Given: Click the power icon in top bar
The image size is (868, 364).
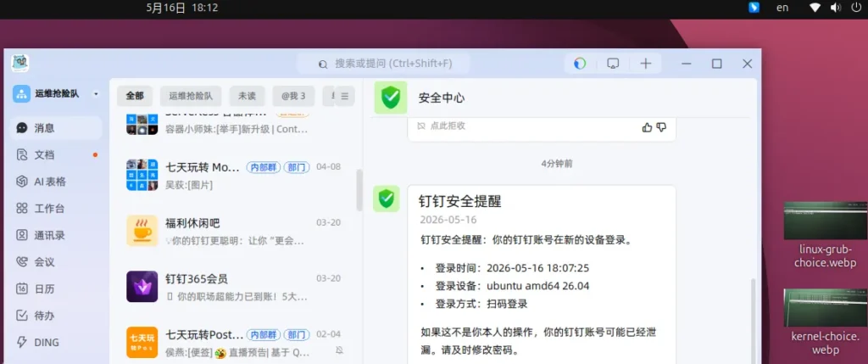Looking at the screenshot, I should (856, 8).
